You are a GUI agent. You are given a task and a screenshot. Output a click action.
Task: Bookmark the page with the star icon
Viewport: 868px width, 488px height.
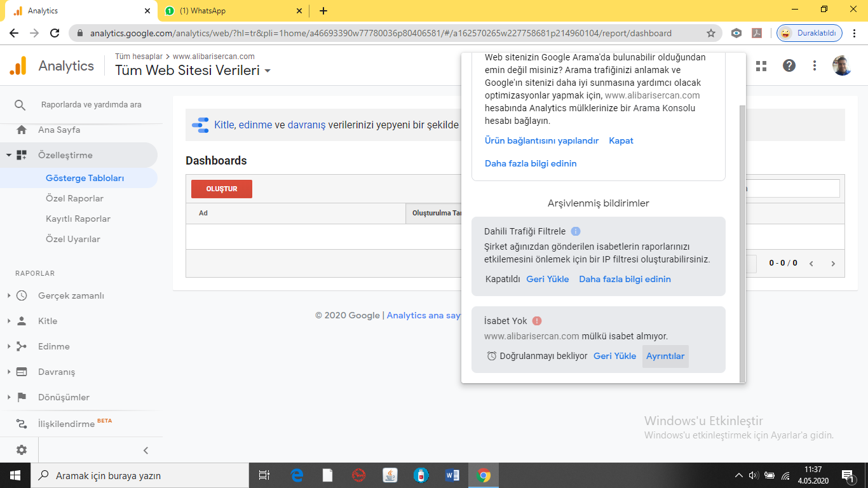tap(711, 33)
